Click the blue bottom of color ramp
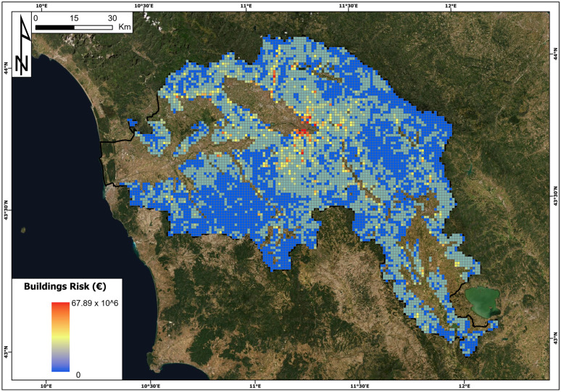 (60, 367)
